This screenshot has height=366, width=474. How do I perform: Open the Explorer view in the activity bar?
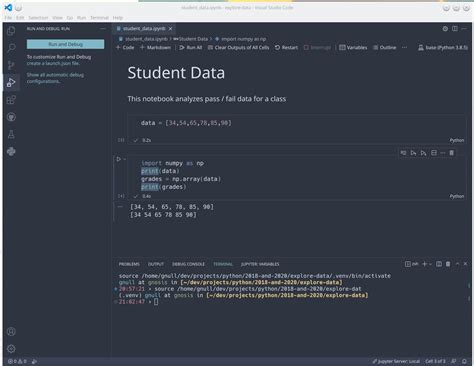click(x=11, y=31)
